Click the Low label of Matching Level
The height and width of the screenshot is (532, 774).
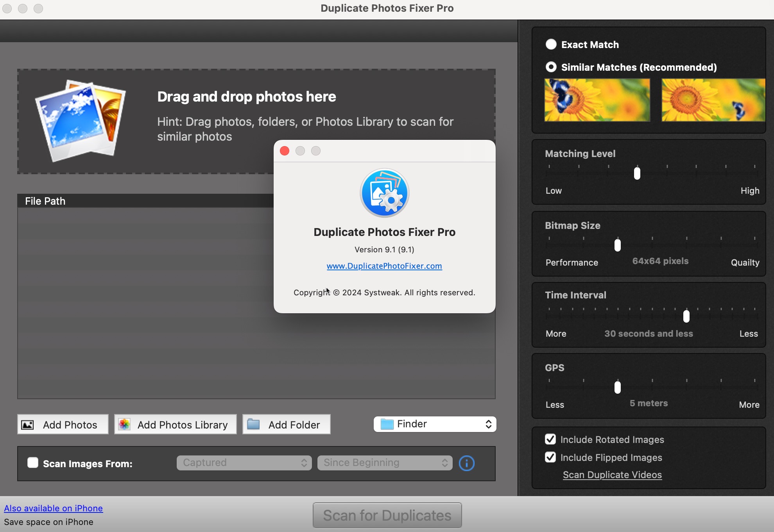(554, 191)
